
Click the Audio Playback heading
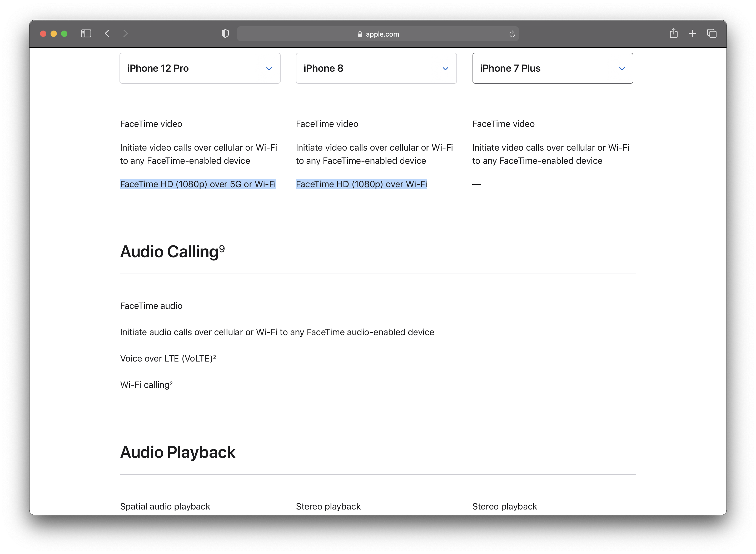coord(178,452)
